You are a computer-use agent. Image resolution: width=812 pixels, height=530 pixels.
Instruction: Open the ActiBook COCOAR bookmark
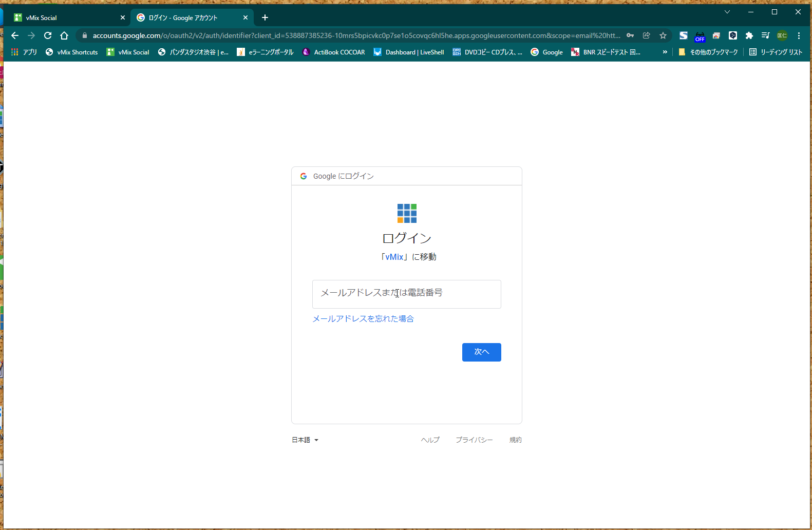334,52
